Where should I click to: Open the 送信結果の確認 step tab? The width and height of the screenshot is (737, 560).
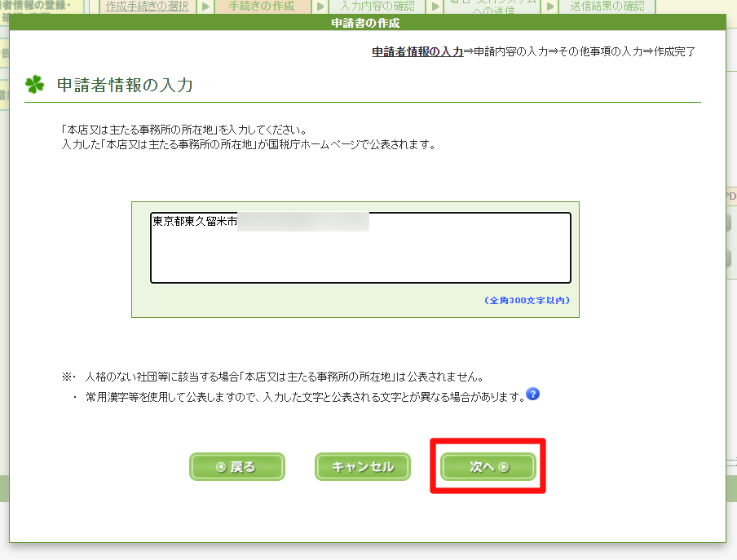click(x=607, y=7)
